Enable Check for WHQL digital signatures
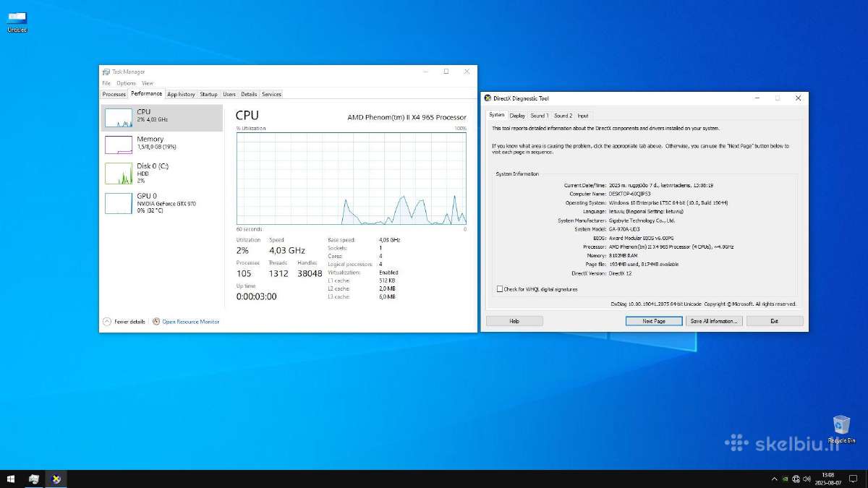The width and height of the screenshot is (868, 488). (x=500, y=289)
